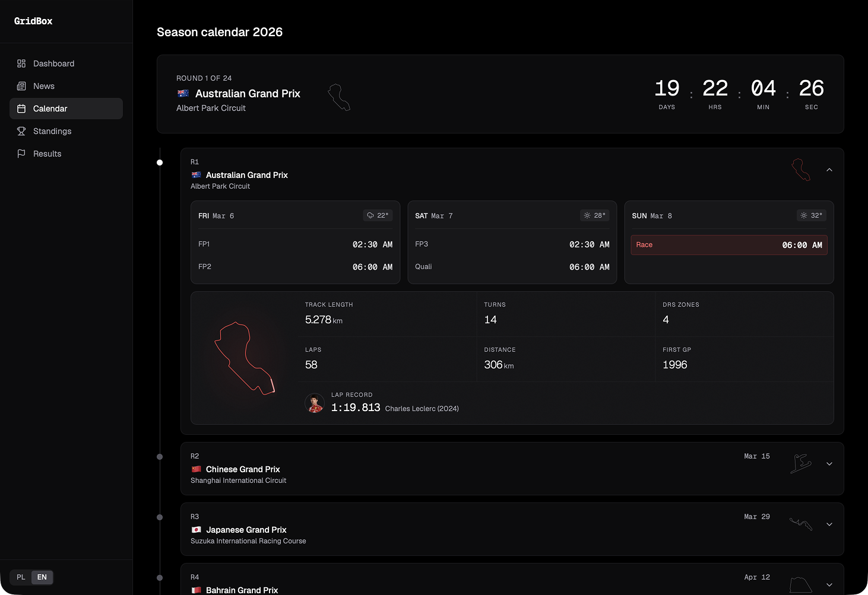The height and width of the screenshot is (595, 868).
Task: Select the News icon in sidebar
Action: 21,85
